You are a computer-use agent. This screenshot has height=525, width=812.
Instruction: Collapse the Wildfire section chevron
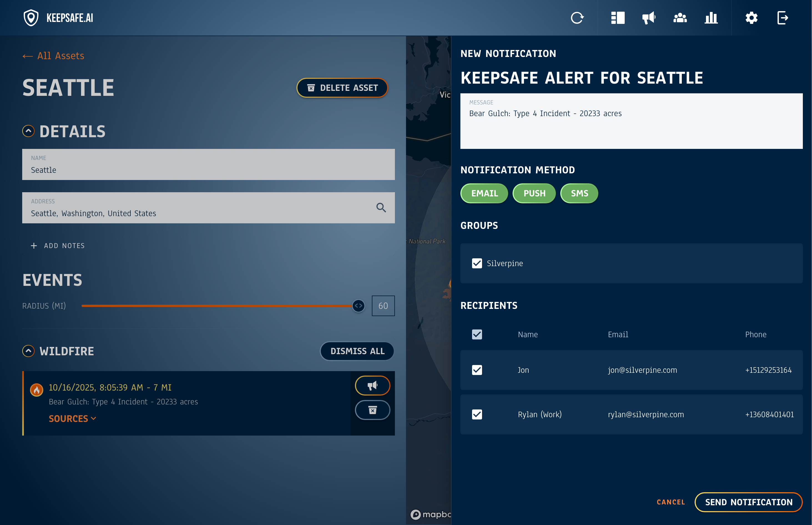pyautogui.click(x=28, y=351)
